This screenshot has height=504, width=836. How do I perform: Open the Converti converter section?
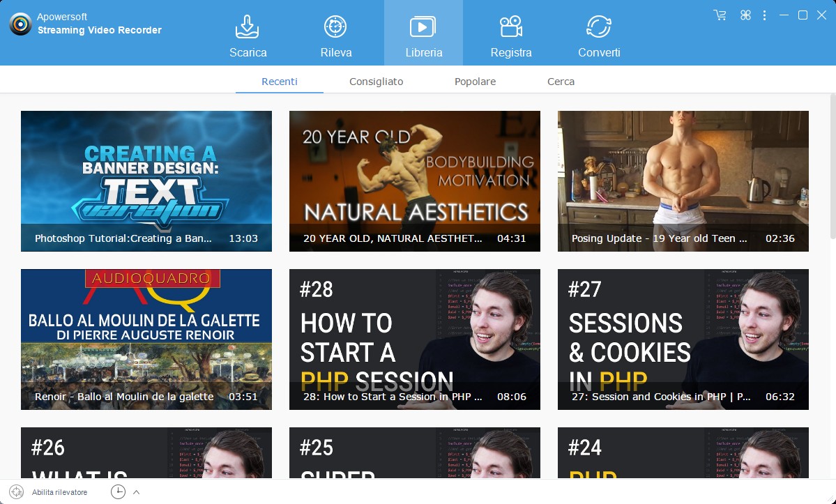(x=599, y=36)
